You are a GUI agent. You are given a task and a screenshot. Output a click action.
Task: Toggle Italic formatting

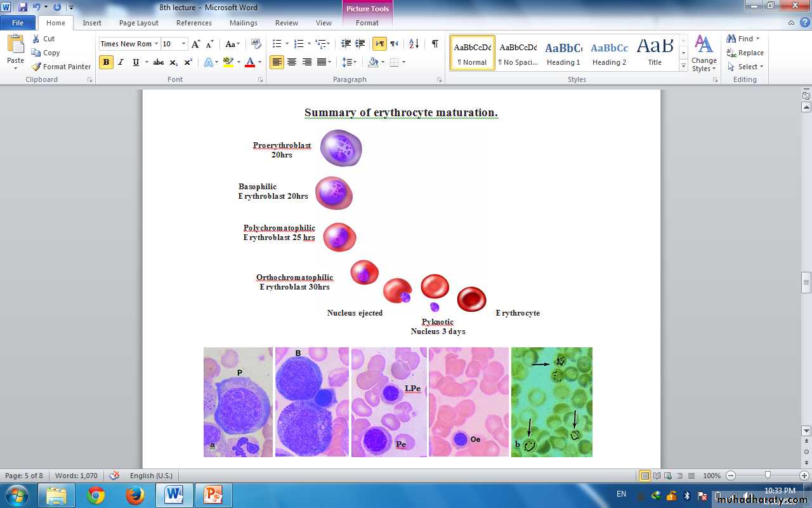(x=121, y=62)
